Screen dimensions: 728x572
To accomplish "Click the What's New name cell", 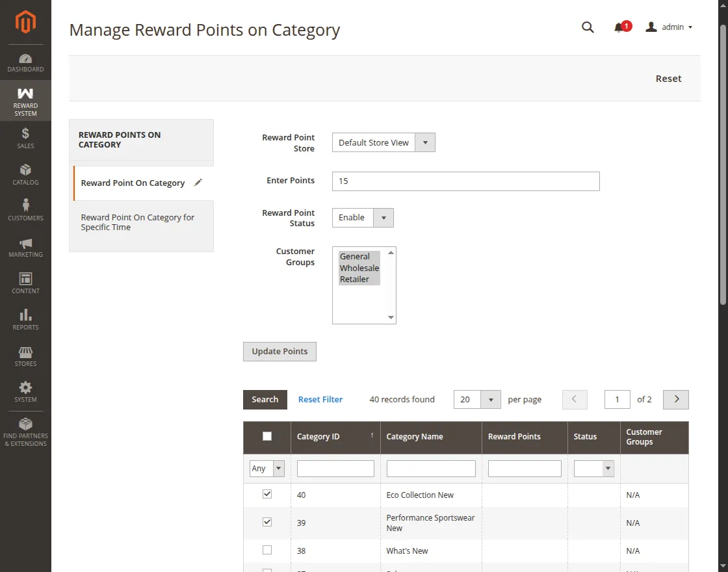I will pos(431,551).
